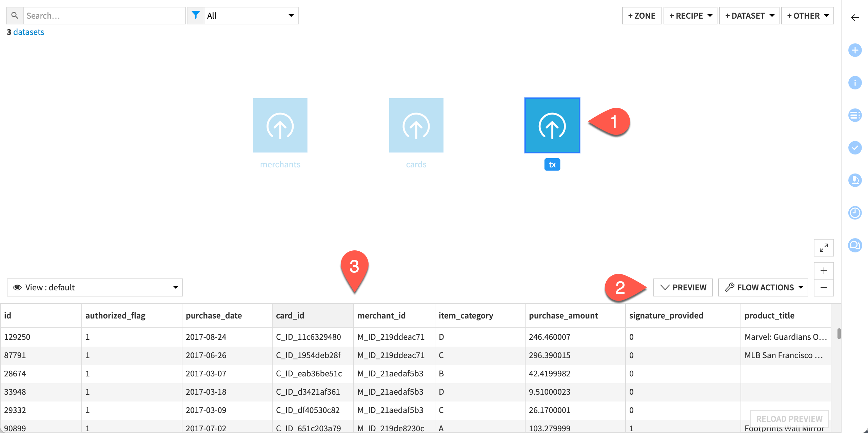Click the + ZONE button
The image size is (868, 433).
(642, 15)
